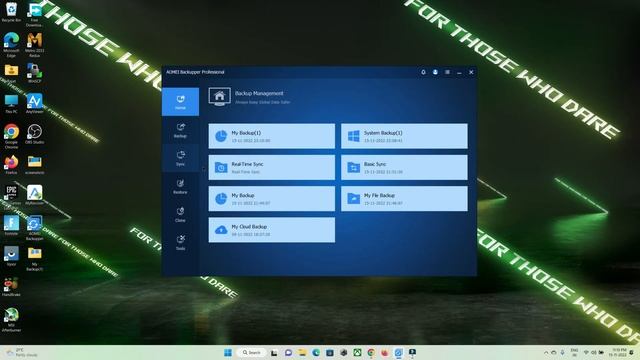Open the weather widget on the taskbar
Viewport: 640px width, 360px height.
[x=22, y=353]
